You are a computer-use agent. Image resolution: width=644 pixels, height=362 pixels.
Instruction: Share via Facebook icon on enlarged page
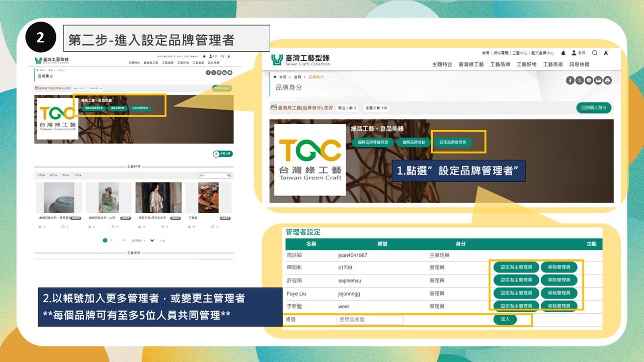click(x=570, y=80)
